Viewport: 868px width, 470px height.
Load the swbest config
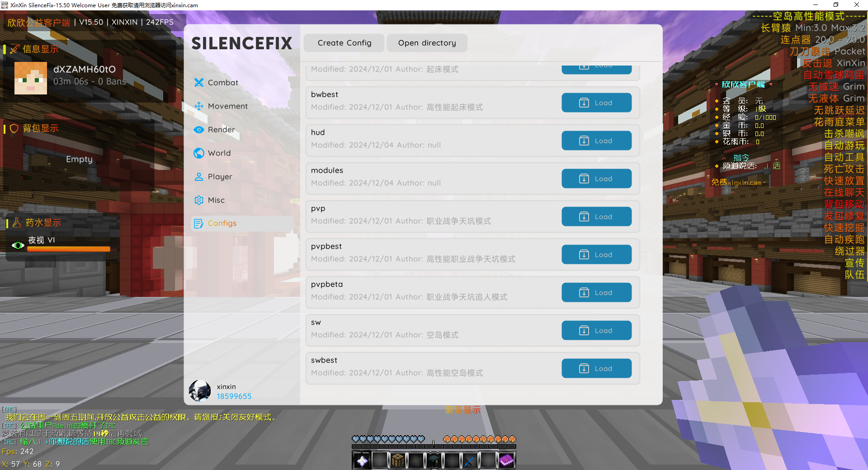point(596,368)
